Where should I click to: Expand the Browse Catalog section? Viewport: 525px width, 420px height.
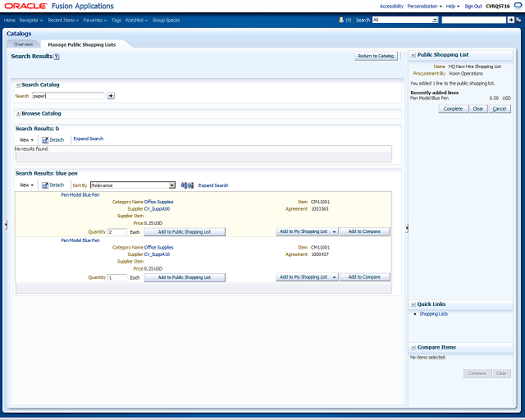click(x=18, y=114)
